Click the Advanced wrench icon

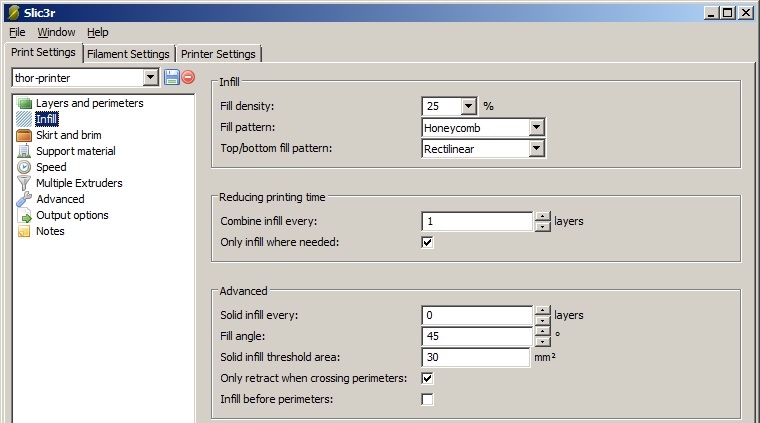tap(24, 199)
